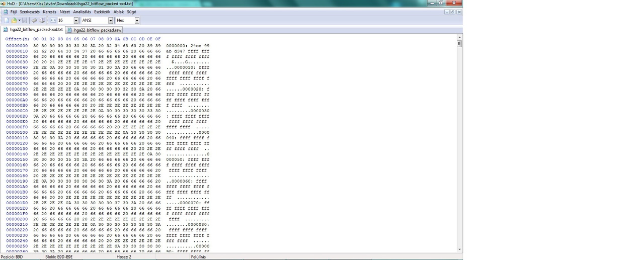Restore the inner document window
644x260 pixels.
coord(453,12)
